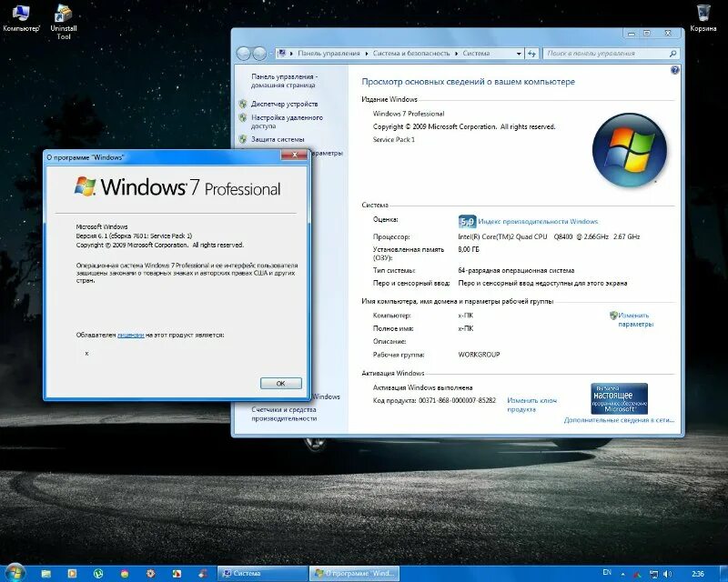The width and height of the screenshot is (728, 582).
Task: Click the Система breadcrumb segment
Action: point(476,54)
